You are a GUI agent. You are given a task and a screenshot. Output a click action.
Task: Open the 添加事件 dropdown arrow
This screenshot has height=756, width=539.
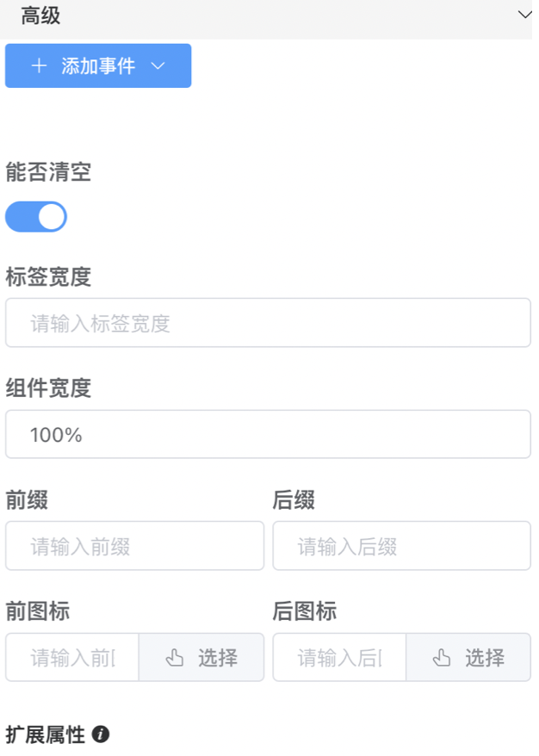coord(158,66)
